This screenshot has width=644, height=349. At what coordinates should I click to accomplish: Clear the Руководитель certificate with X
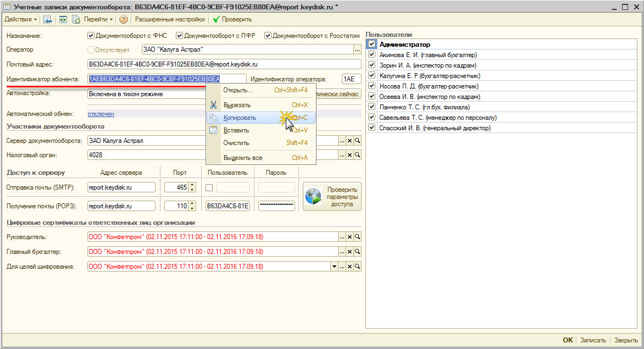pos(349,237)
